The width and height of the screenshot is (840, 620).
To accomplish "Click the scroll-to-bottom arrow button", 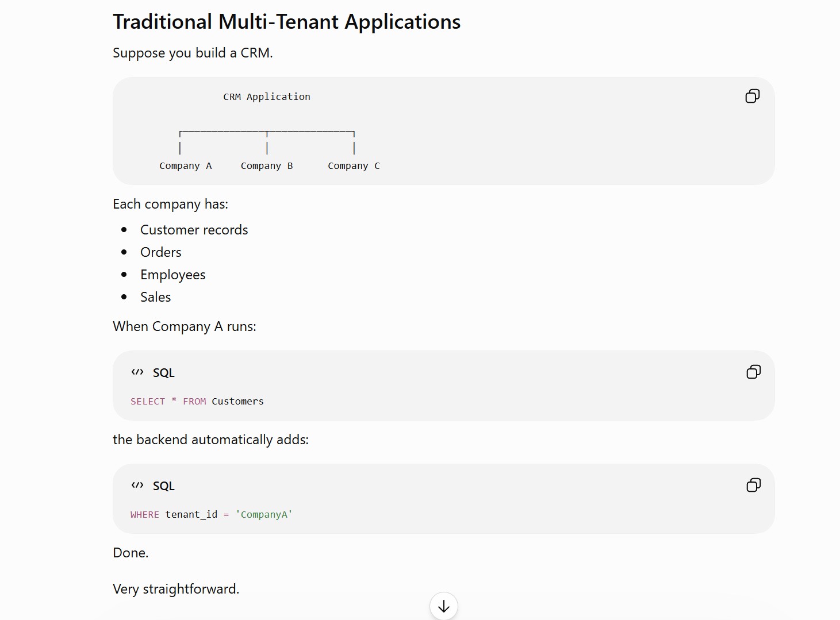I will point(444,606).
